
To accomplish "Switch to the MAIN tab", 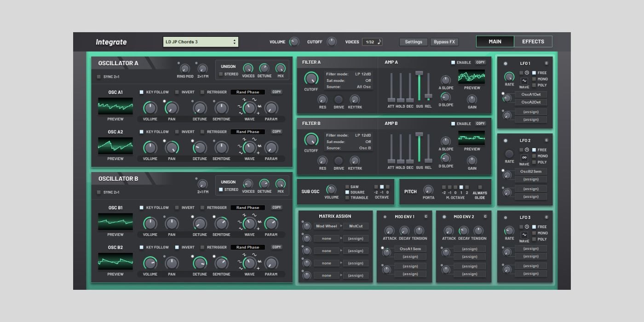I will [x=495, y=41].
